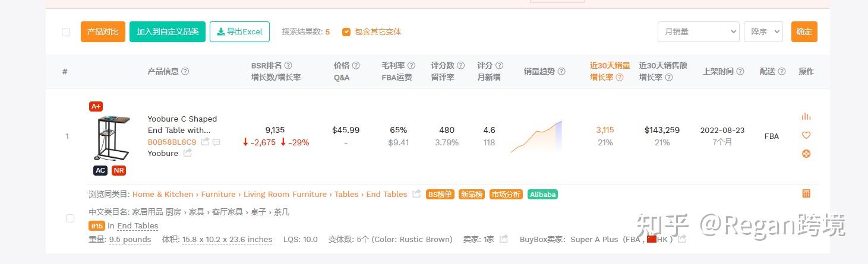
Task: Click help icon next to 销量趋势 header
Action: coord(561,71)
